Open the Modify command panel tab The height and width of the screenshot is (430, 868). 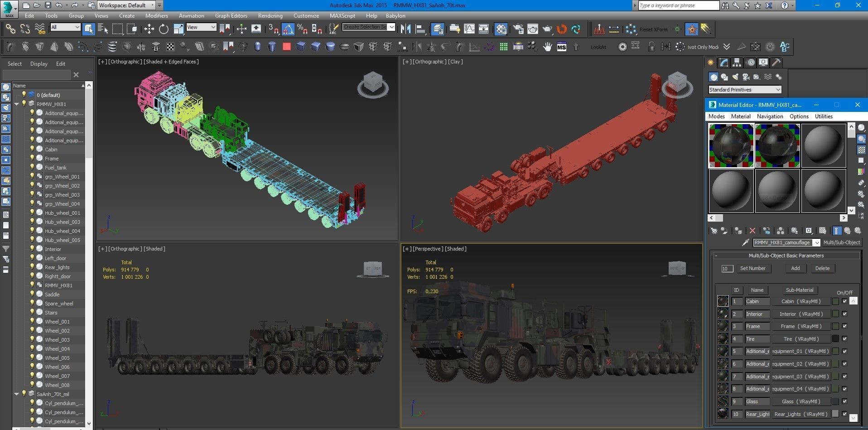[723, 63]
